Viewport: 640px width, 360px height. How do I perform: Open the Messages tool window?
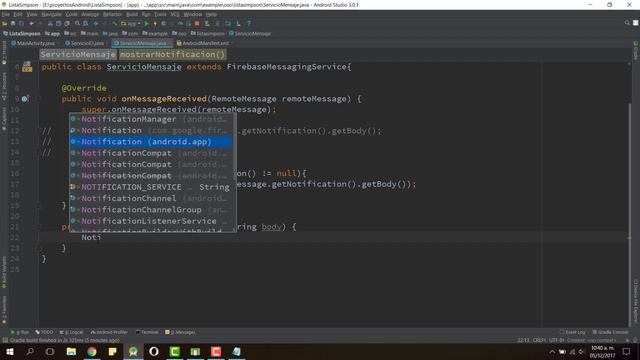(180, 332)
